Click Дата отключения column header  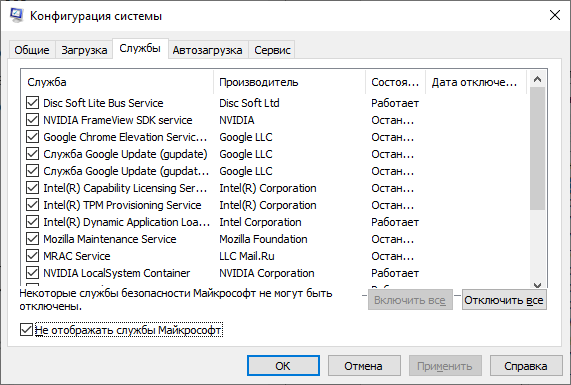476,82
